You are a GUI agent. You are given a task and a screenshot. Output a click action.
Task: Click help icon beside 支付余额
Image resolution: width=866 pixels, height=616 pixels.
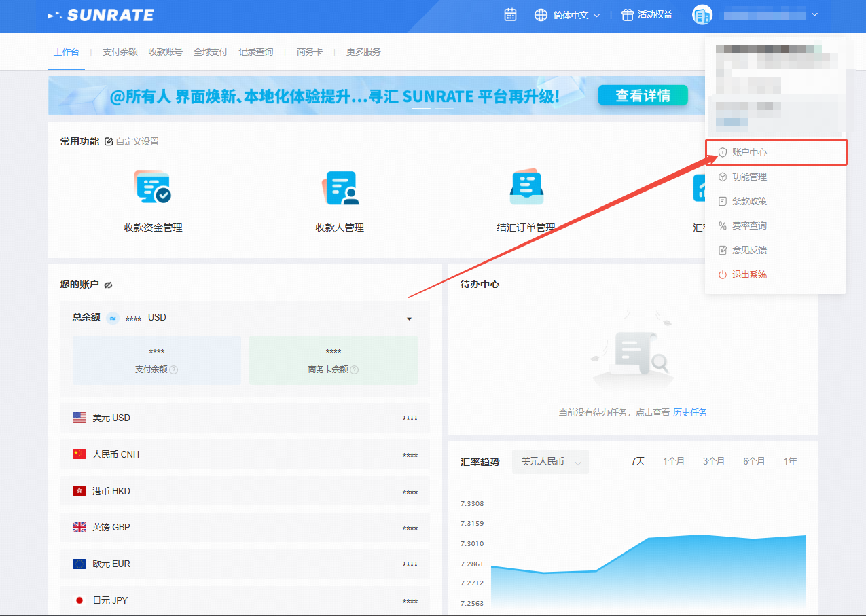coord(174,369)
